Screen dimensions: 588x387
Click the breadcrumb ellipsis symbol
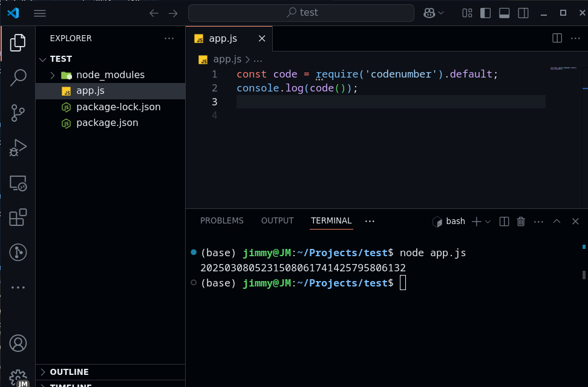(x=258, y=59)
